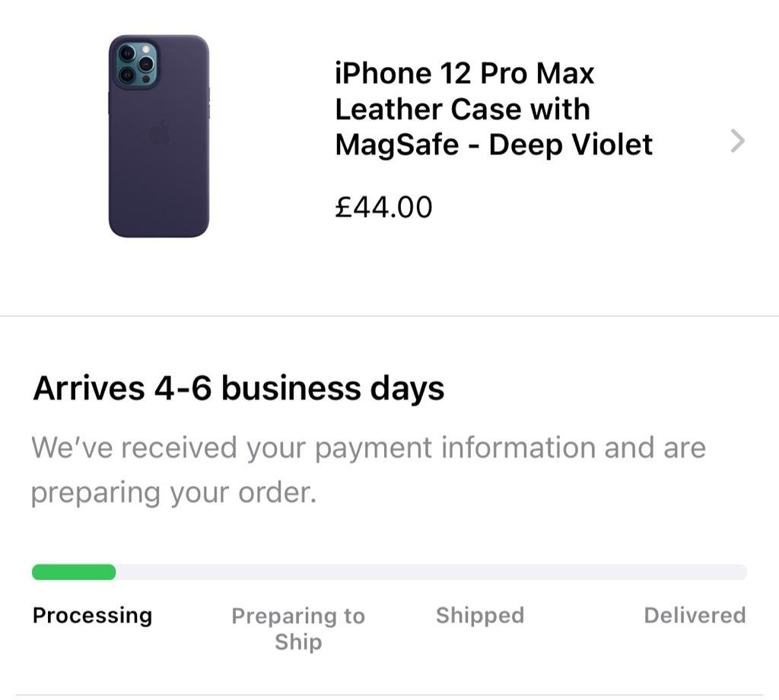Select the "MagSafe - Deep Violet" text line
Screen dimensions: 779x700
(493, 145)
